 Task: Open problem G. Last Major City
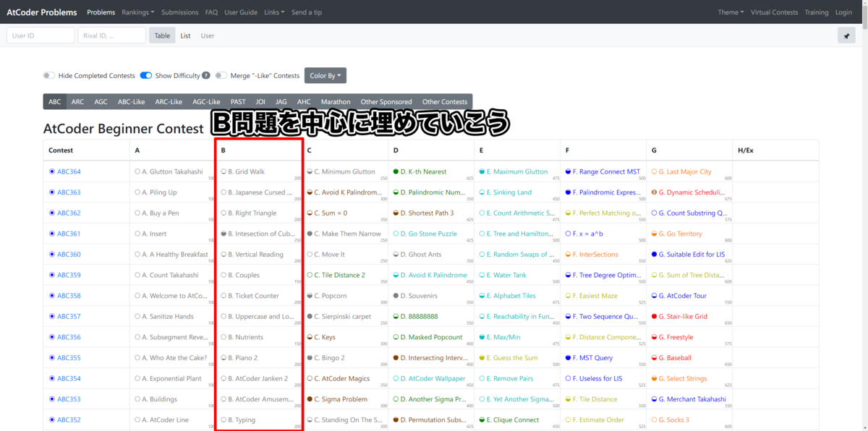pos(684,172)
